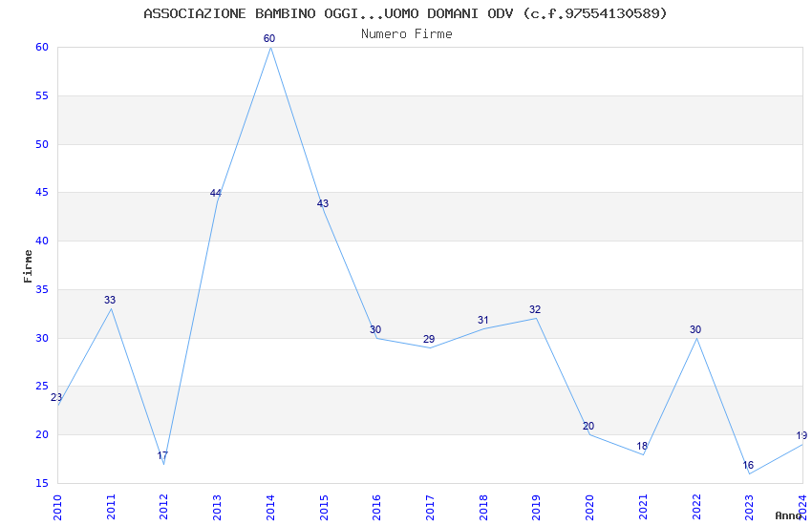Image resolution: width=812 pixels, height=525 pixels.
Task: Click the data label 20 for 2020
Action: 588,427
